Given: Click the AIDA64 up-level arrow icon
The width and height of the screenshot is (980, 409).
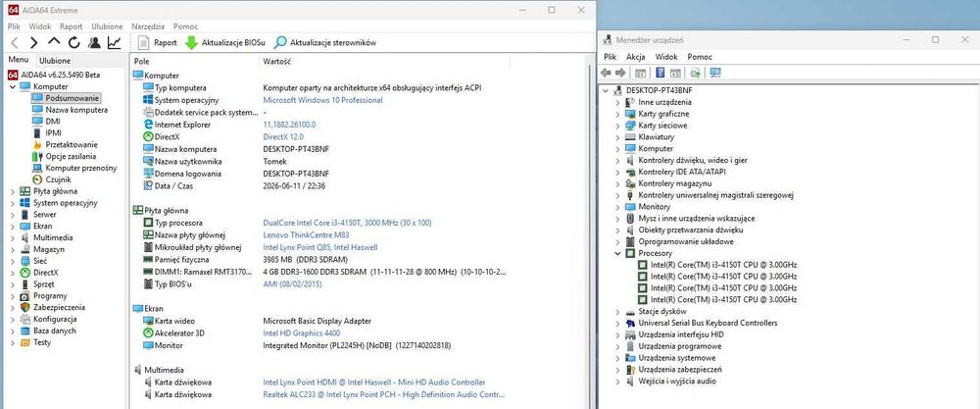Looking at the screenshot, I should click(x=54, y=42).
